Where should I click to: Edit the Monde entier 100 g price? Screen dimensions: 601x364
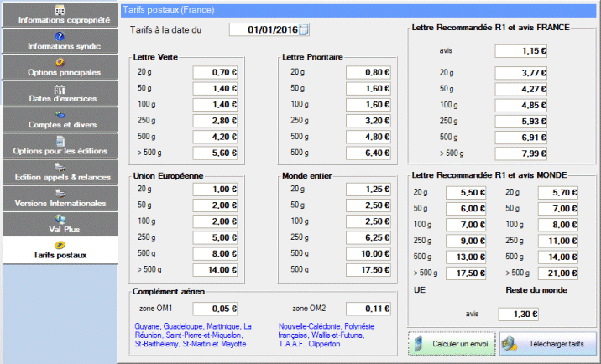point(366,221)
